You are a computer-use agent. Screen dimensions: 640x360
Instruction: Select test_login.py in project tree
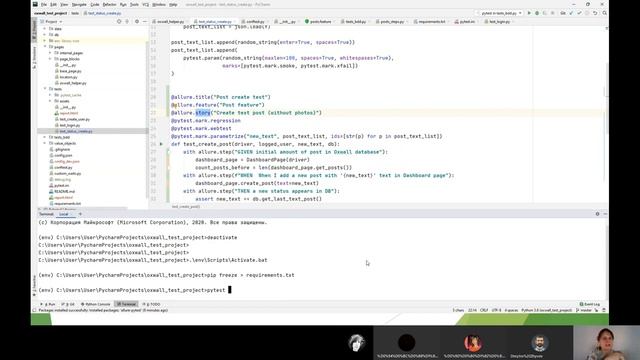pyautogui.click(x=70, y=125)
